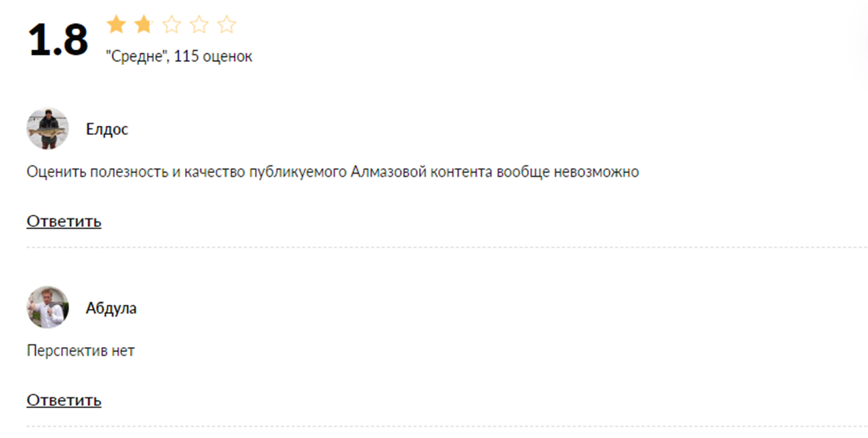868x438 pixels.
Task: Click the large 1.8 rating score
Action: click(58, 41)
